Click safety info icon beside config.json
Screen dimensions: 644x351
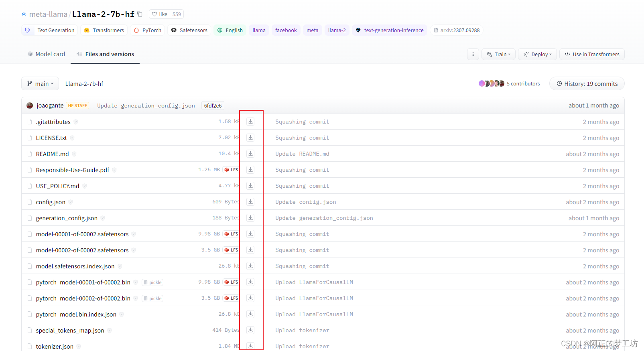[x=71, y=202]
